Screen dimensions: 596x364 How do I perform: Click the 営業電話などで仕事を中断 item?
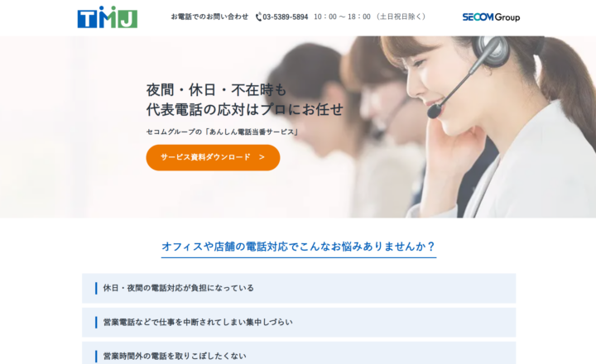(x=299, y=322)
